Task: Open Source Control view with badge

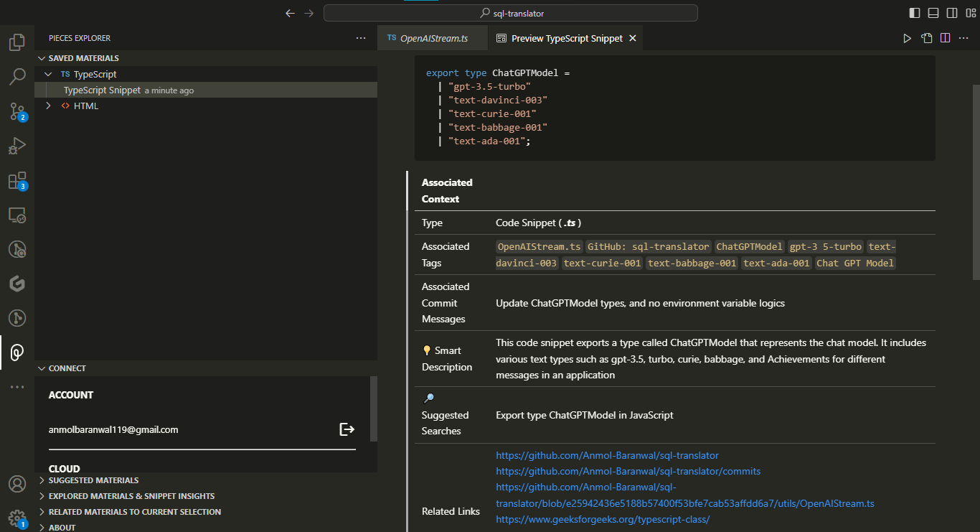Action: [17, 111]
